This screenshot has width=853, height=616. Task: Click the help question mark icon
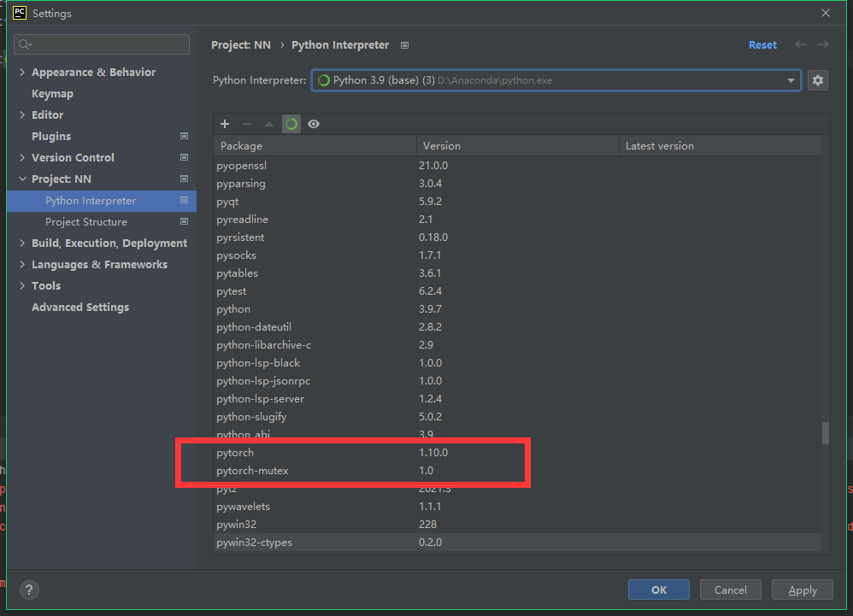click(28, 590)
